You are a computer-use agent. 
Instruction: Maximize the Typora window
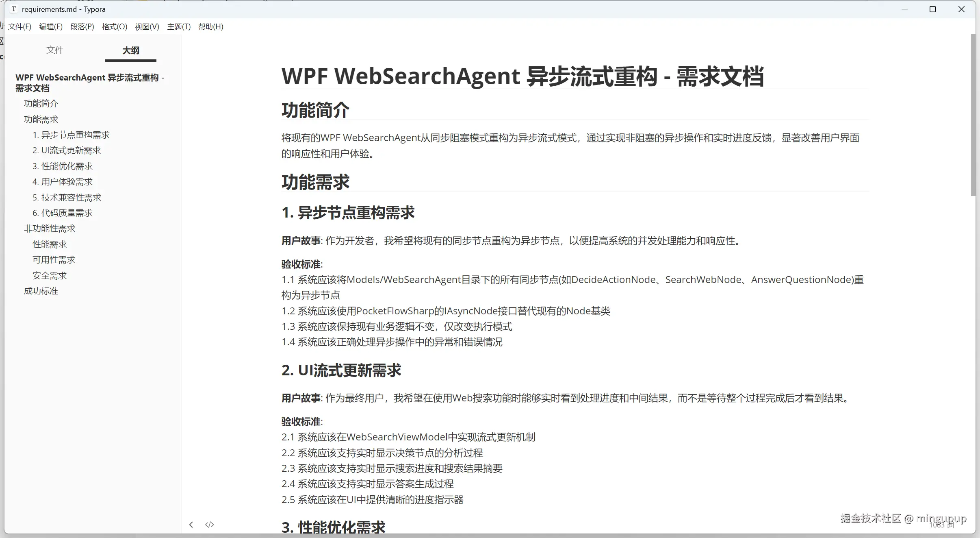point(932,9)
